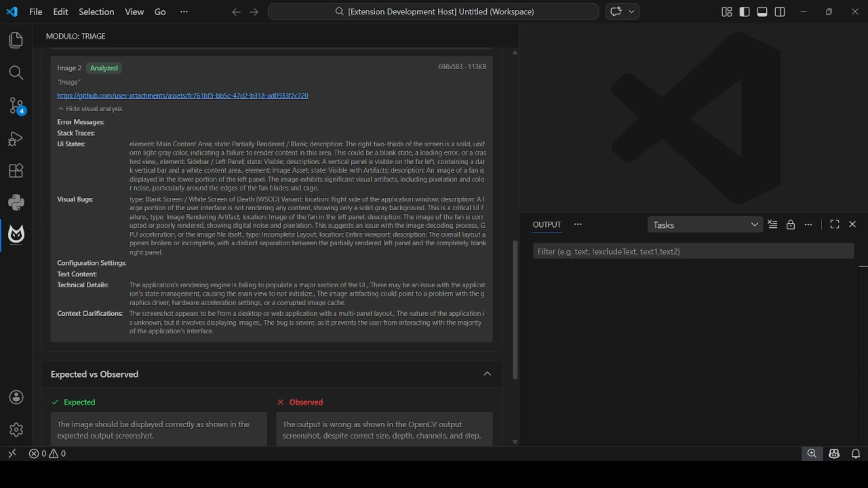Collapse the Expected vs Observed section
The height and width of the screenshot is (488, 868).
(487, 374)
